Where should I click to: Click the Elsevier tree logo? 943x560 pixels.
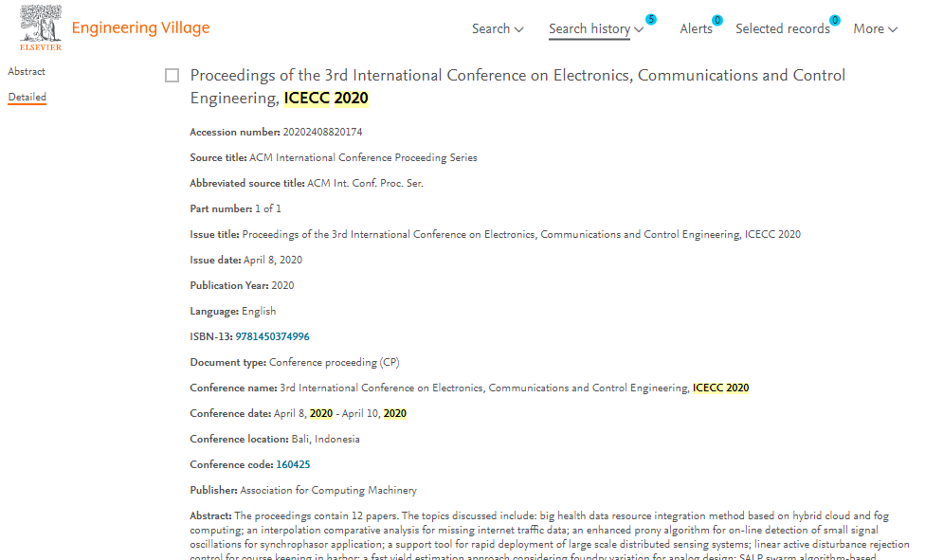pos(41,27)
